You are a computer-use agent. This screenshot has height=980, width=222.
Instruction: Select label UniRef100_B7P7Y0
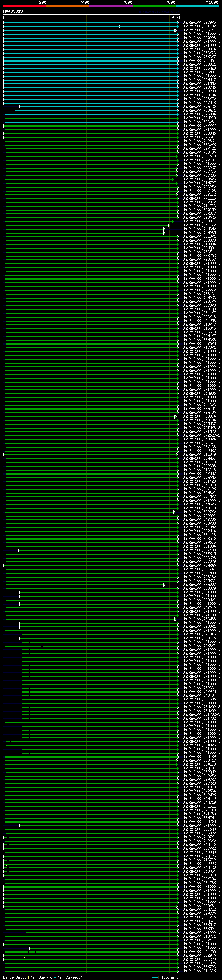point(199,512)
